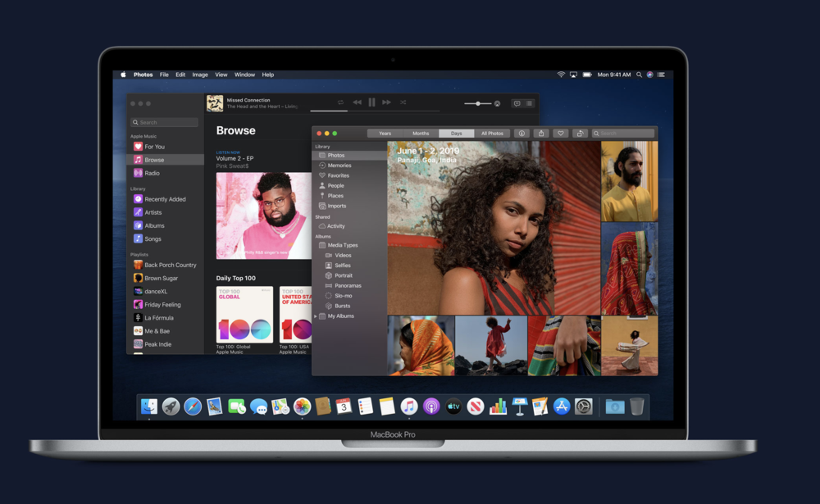Select Photos in the Library sidebar
This screenshot has height=504, width=820.
(349, 155)
